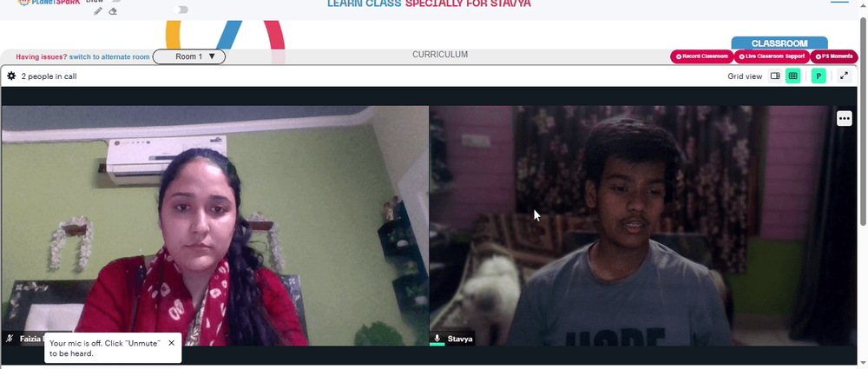Click the green P participant button
This screenshot has height=369, width=868.
[819, 76]
